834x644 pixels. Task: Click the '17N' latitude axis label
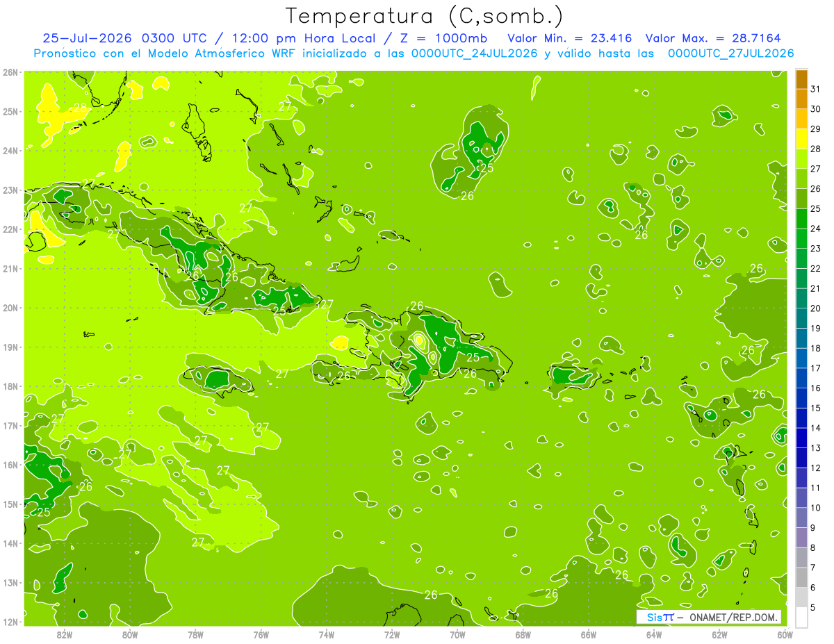(x=10, y=425)
